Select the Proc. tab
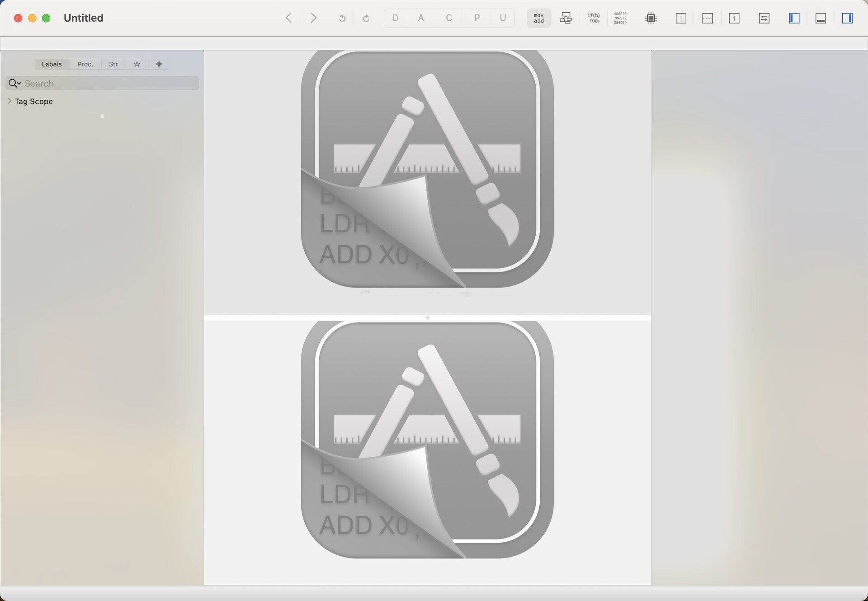 pyautogui.click(x=85, y=64)
